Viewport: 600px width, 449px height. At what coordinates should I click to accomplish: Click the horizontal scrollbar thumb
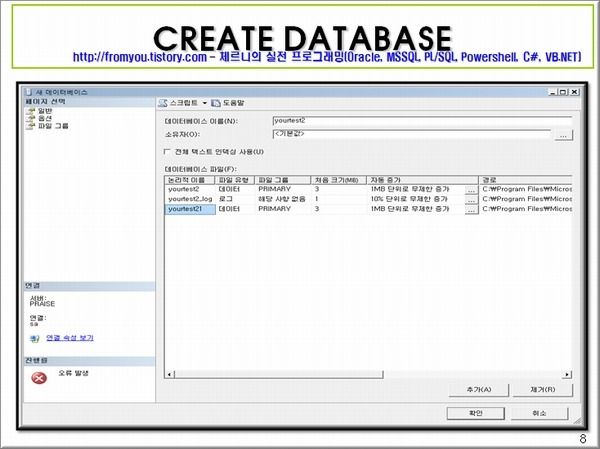point(279,374)
